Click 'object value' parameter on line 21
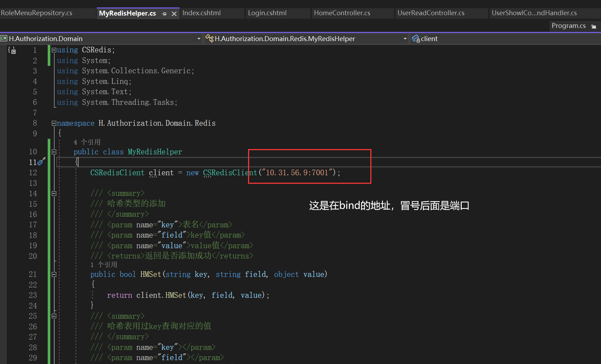The image size is (601, 364). pos(299,274)
